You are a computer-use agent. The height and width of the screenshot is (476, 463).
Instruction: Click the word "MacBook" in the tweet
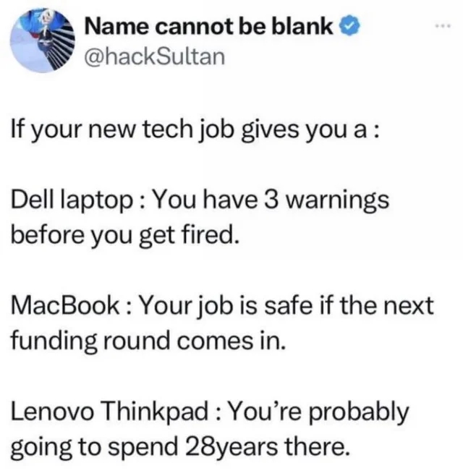coord(66,305)
